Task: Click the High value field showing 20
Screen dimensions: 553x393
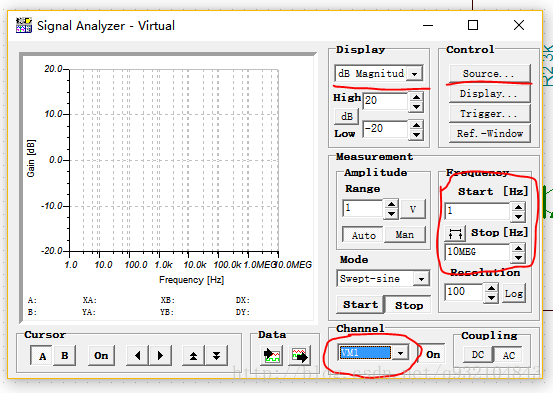Action: click(x=385, y=101)
